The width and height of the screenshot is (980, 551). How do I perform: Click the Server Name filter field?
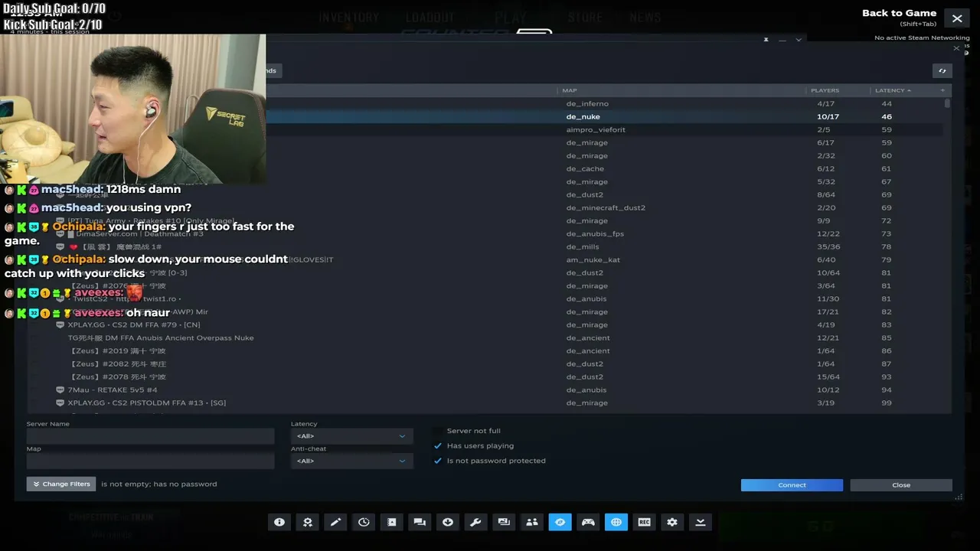click(x=150, y=436)
